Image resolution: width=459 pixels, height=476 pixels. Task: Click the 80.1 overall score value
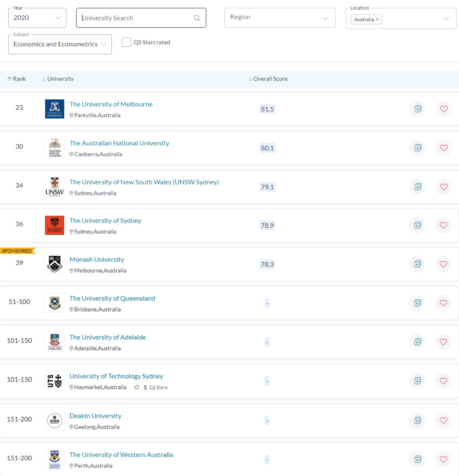[x=267, y=148]
